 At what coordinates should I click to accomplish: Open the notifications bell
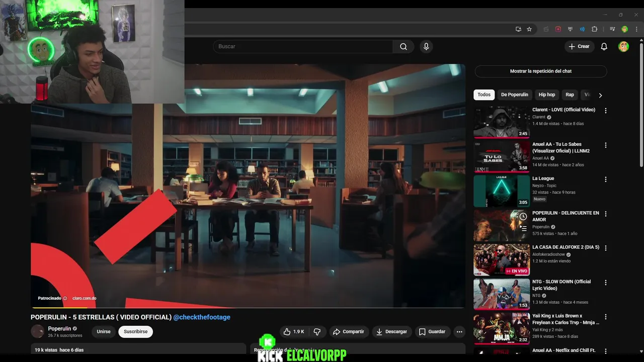(x=604, y=46)
